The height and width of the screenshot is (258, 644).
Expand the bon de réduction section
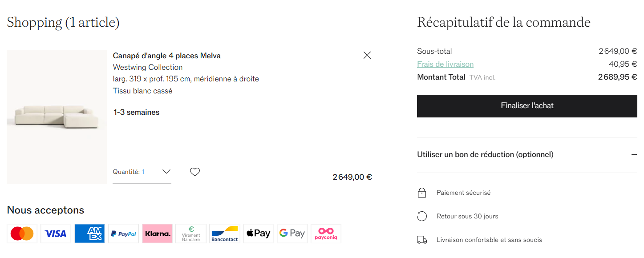click(527, 155)
